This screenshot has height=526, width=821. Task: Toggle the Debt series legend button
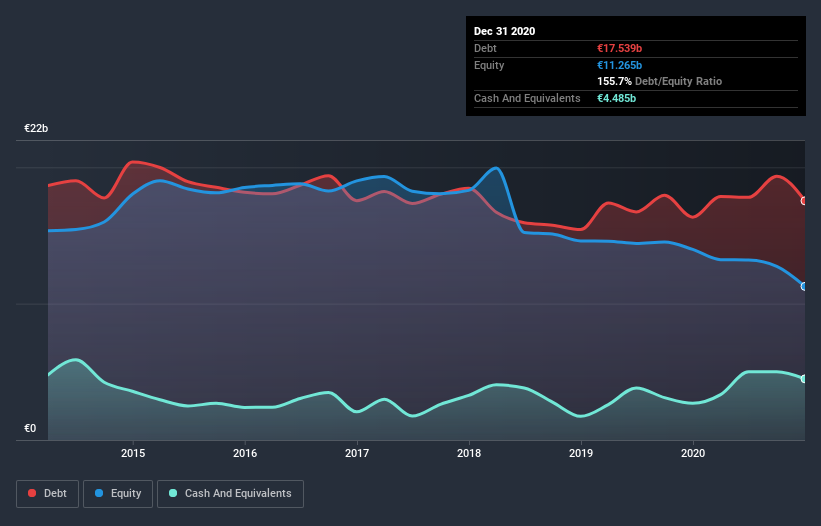point(48,494)
